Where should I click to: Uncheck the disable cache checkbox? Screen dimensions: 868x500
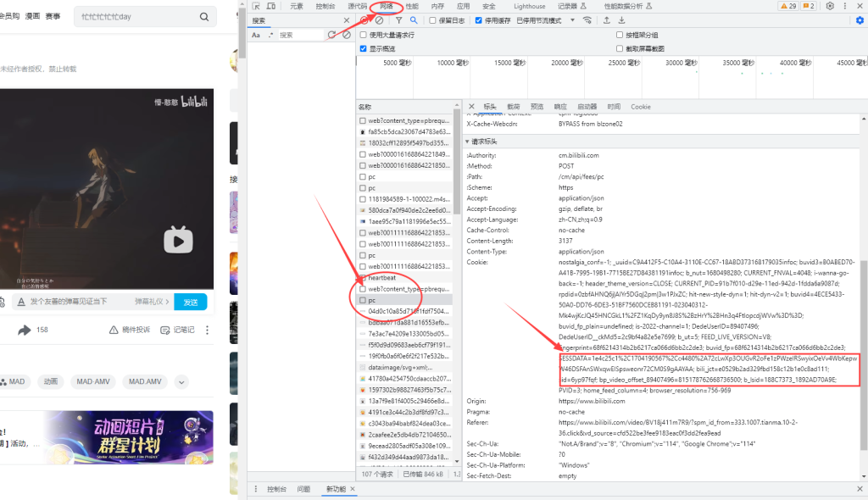[479, 20]
